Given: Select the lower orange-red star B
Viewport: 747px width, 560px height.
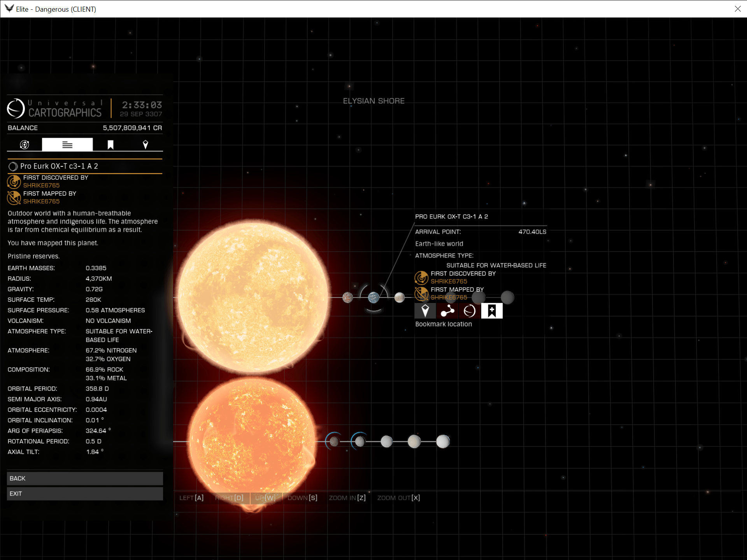Looking at the screenshot, I should [252, 441].
